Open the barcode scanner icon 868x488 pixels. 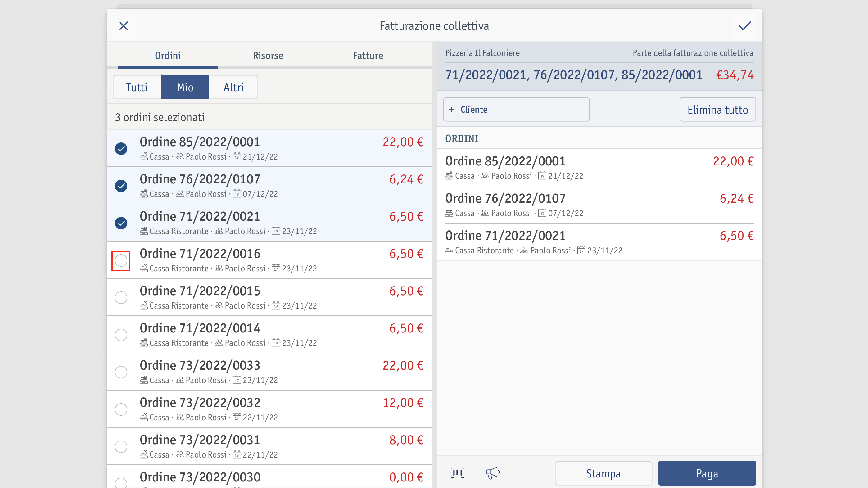[457, 473]
